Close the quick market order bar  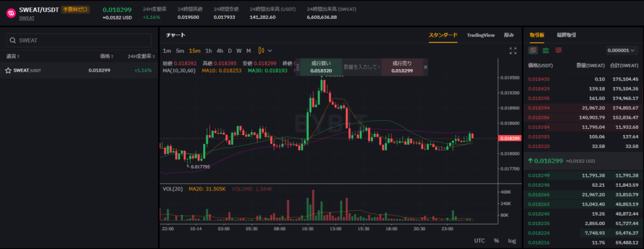(426, 67)
